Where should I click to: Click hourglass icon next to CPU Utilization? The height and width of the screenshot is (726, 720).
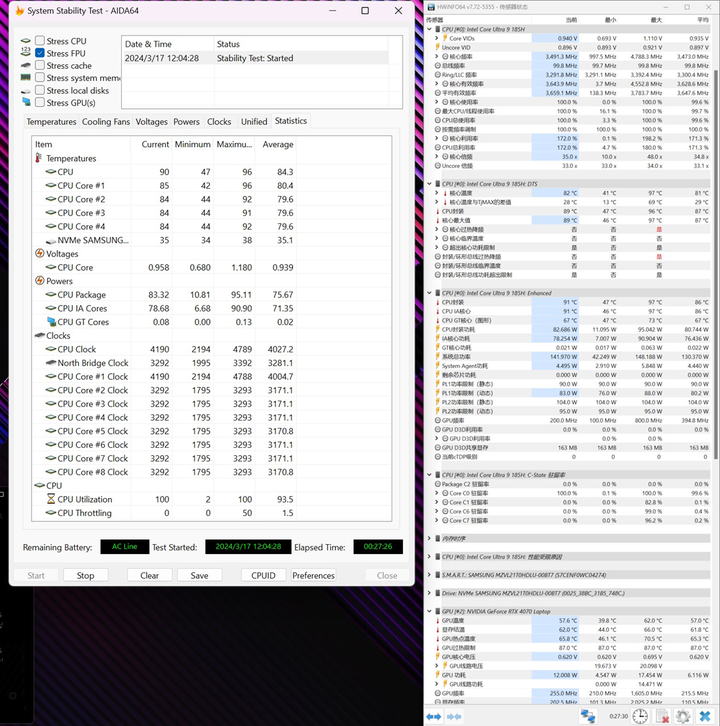51,499
